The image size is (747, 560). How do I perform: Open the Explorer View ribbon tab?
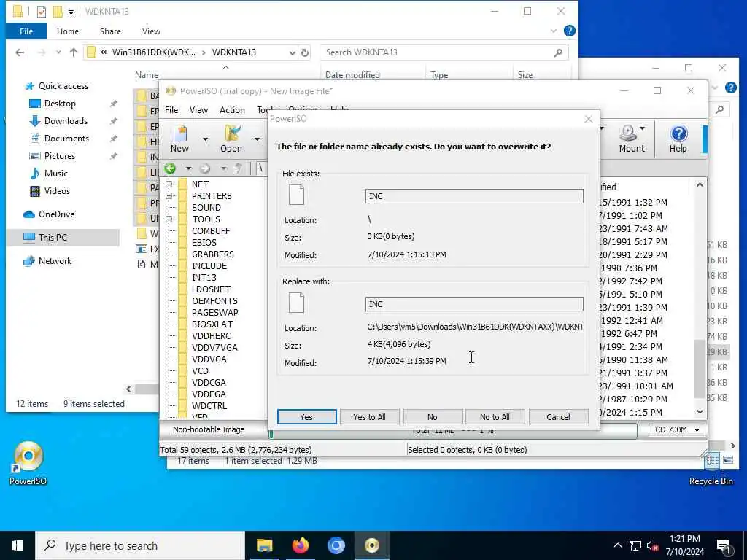tap(151, 31)
